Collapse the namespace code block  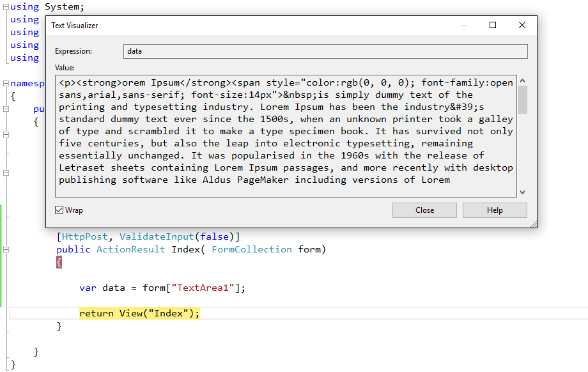6,84
